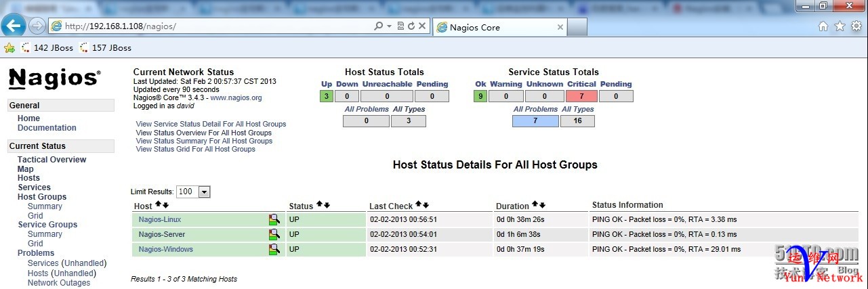Open browser Home icon
Screen dimensions: 868x289
(x=823, y=26)
